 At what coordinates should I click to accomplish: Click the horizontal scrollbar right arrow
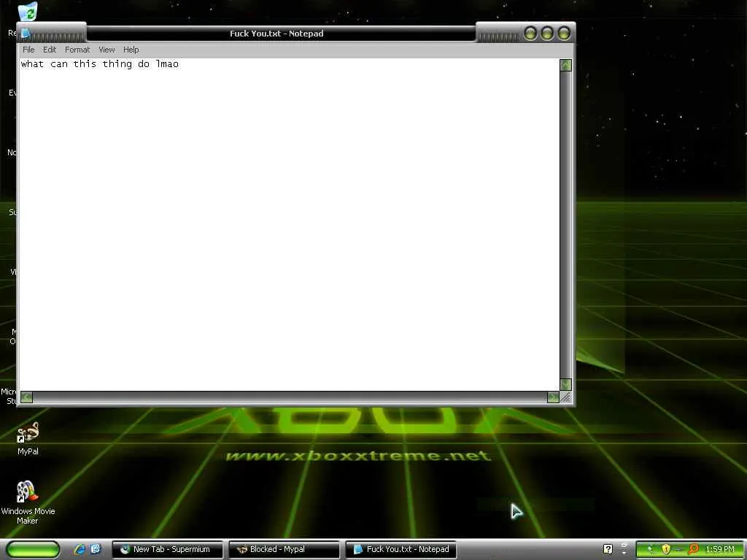click(x=553, y=397)
